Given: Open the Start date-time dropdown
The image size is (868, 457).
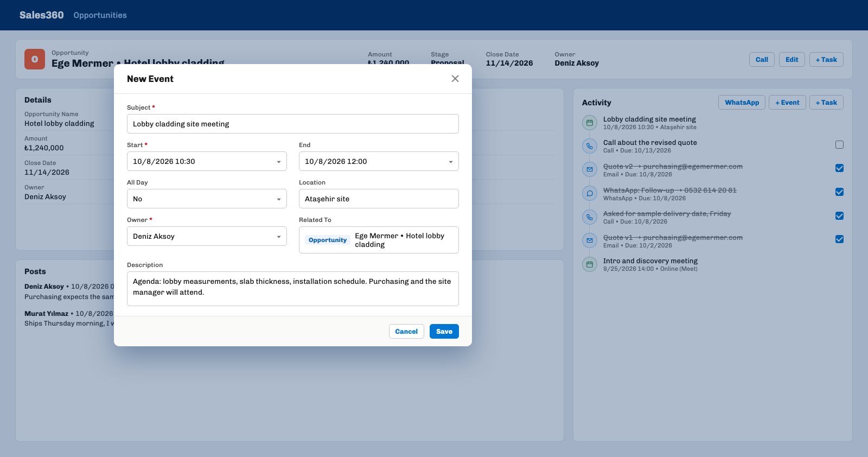Looking at the screenshot, I should pyautogui.click(x=207, y=161).
